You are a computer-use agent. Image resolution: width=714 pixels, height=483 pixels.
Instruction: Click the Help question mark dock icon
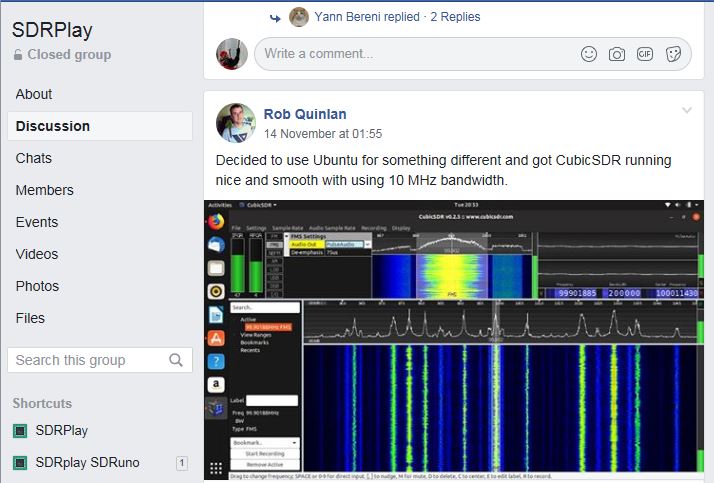pos(216,362)
